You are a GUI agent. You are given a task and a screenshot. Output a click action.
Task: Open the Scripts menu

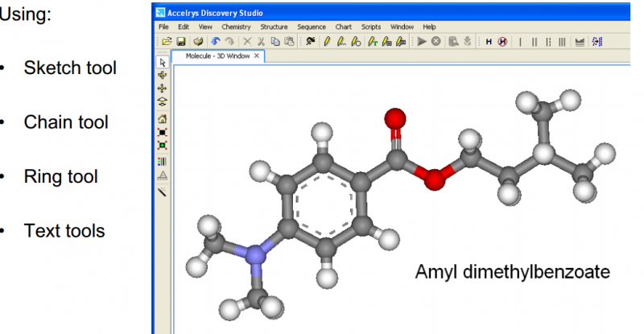(x=371, y=27)
